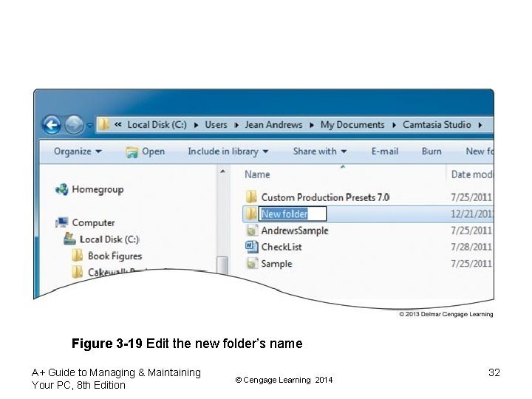
Task: Click the Homegroup network icon
Action: coord(61,189)
